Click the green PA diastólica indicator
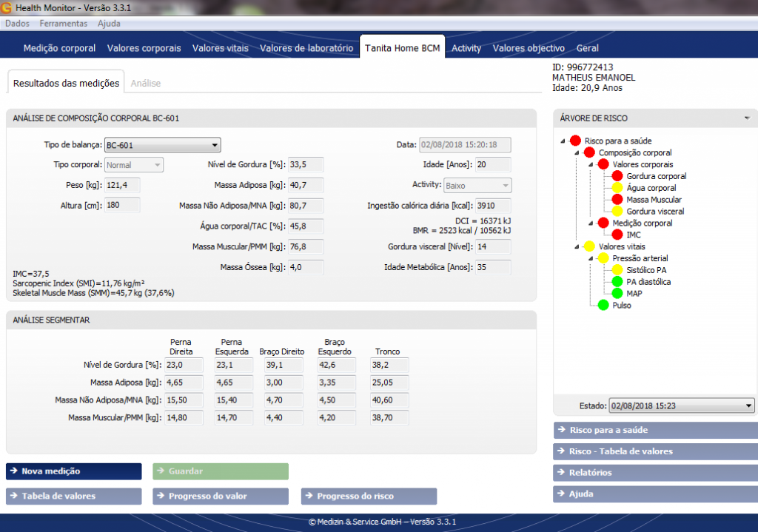758x532 pixels. tap(616, 282)
